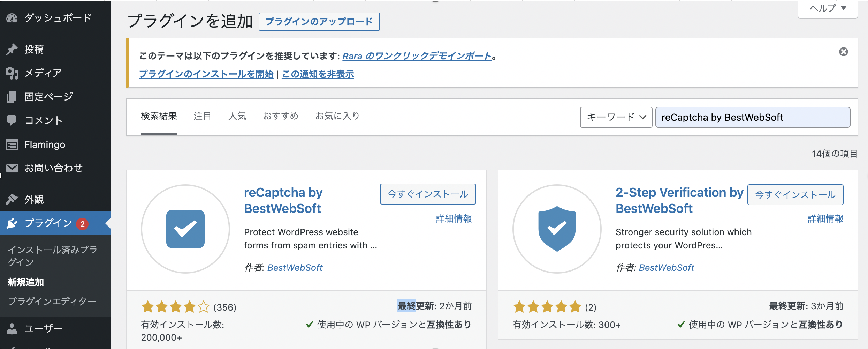Select 新規追加 in plugin submenu
Viewport: 868px width, 349px height.
pos(26,282)
